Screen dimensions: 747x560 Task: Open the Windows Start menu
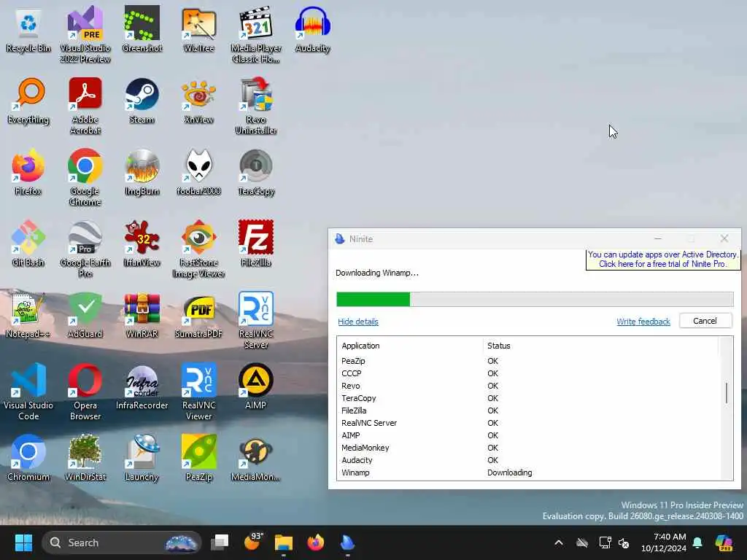[x=23, y=542]
